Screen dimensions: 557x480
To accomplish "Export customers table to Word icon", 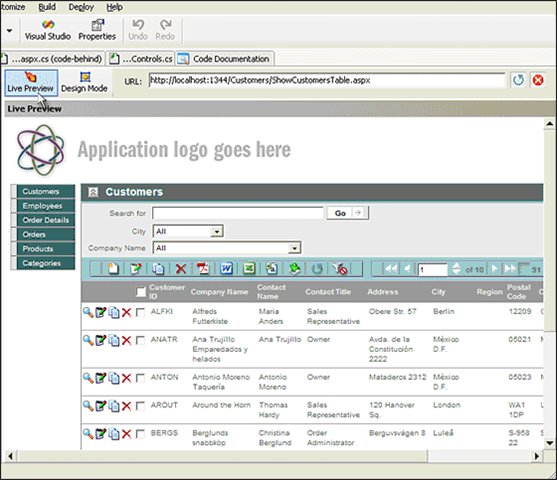I will click(226, 268).
